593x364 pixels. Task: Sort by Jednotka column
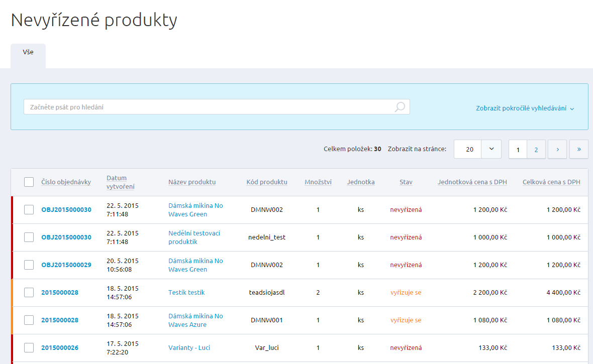pyautogui.click(x=361, y=182)
